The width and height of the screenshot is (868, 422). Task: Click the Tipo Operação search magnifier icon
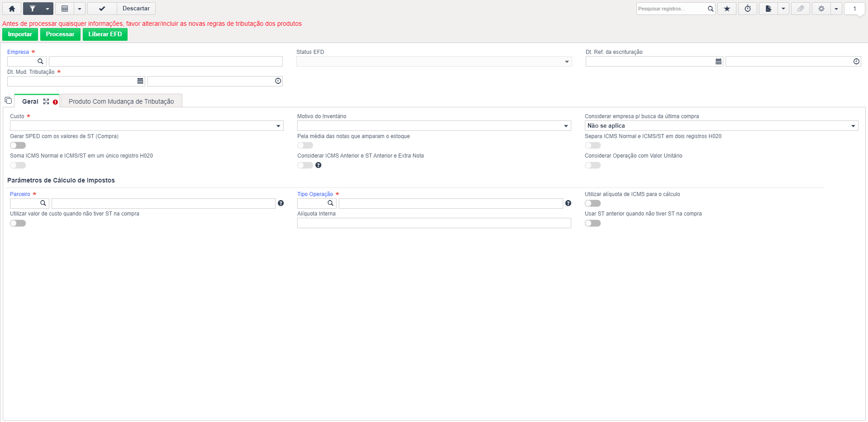(331, 203)
